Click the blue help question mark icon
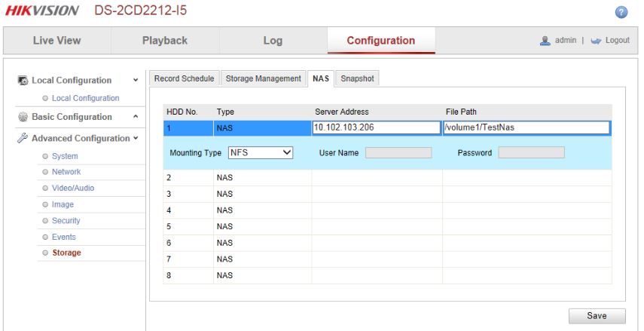Image resolution: width=644 pixels, height=331 pixels. (x=621, y=12)
